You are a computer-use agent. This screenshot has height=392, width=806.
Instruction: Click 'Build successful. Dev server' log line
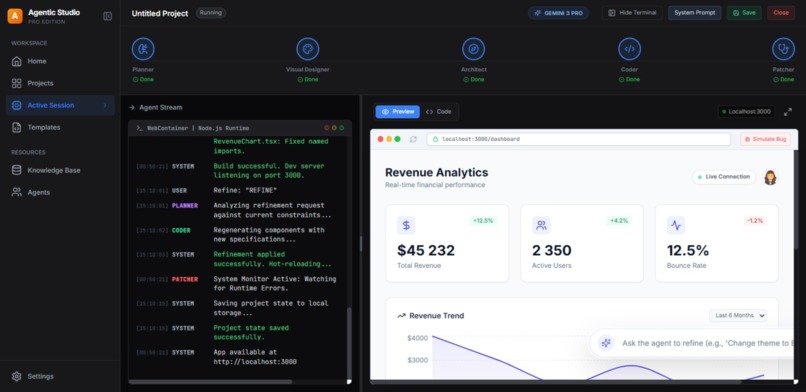[269, 171]
